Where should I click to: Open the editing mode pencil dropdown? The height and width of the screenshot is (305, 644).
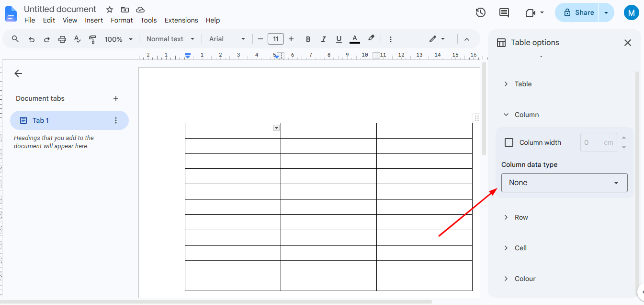437,39
